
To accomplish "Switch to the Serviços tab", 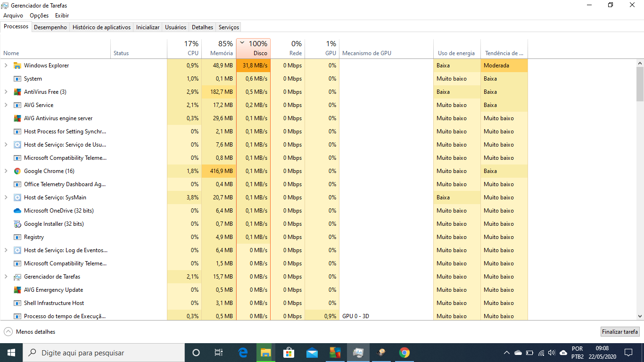I will point(229,27).
